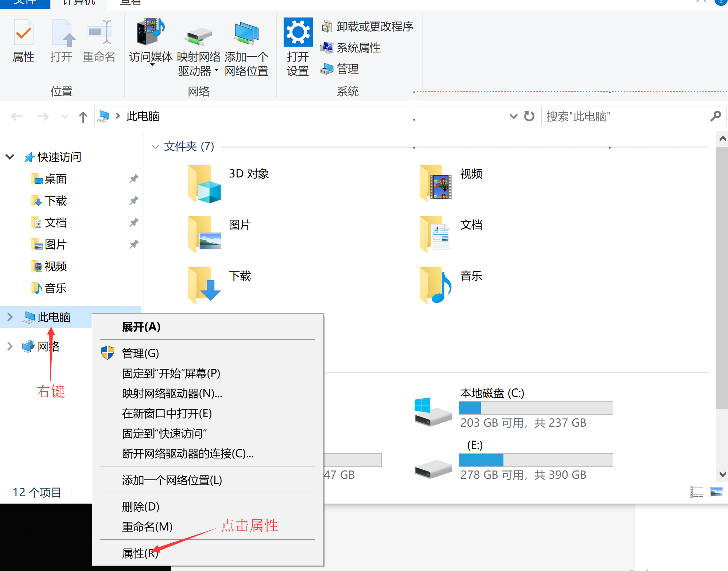Click the refresh icon beside address bar
728x571 pixels.
point(529,116)
